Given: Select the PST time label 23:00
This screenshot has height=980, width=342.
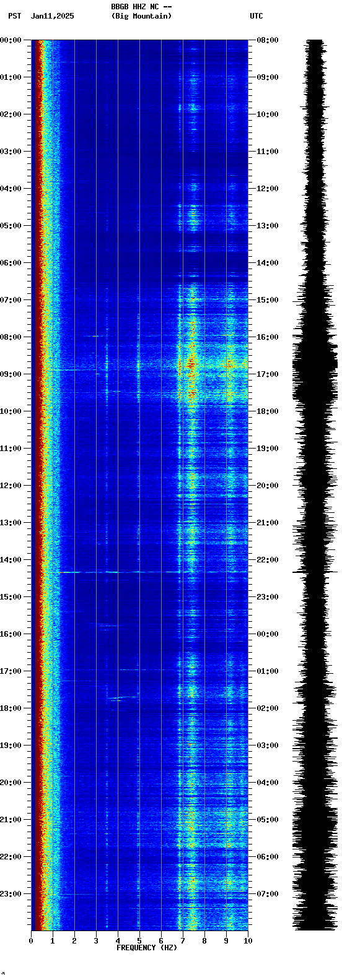Looking at the screenshot, I should coord(11,894).
